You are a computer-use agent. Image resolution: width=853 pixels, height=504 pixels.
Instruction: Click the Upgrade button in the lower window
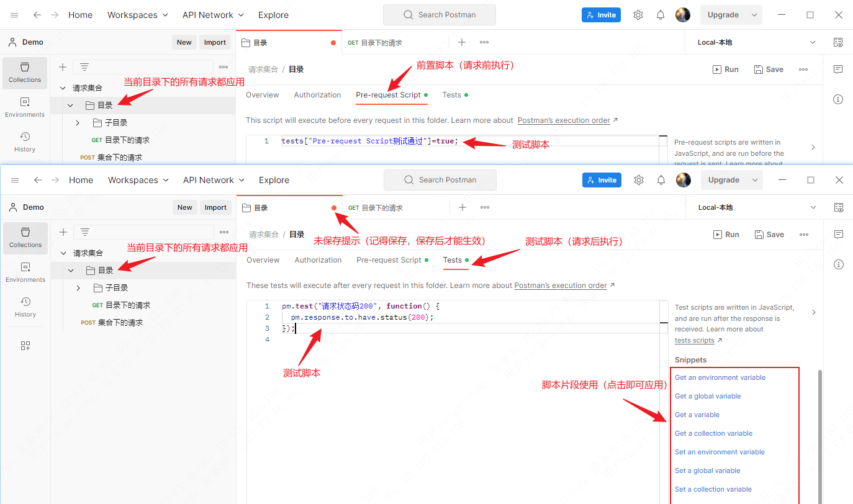724,180
